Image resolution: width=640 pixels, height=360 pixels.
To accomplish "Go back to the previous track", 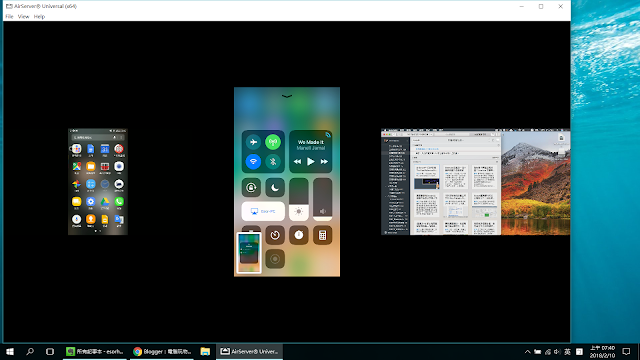I will (x=297, y=162).
